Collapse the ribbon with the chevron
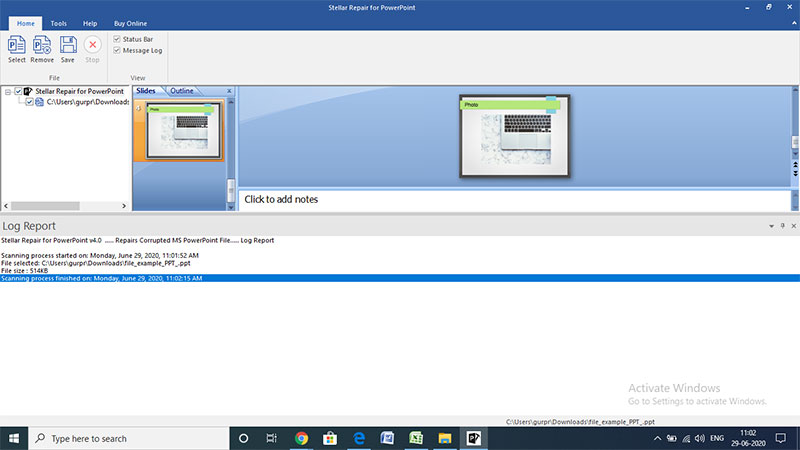This screenshot has width=800, height=450. click(794, 23)
